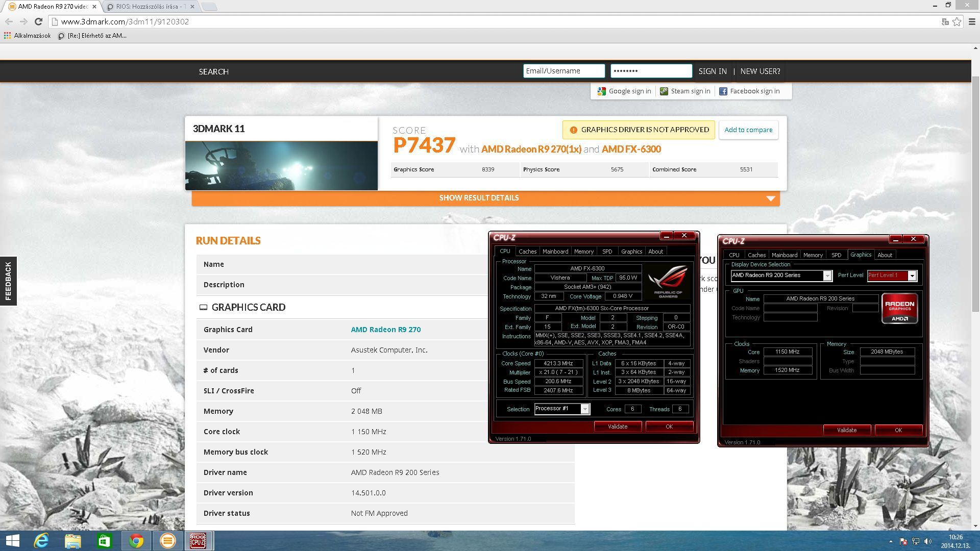Click network tray icon

click(x=916, y=541)
